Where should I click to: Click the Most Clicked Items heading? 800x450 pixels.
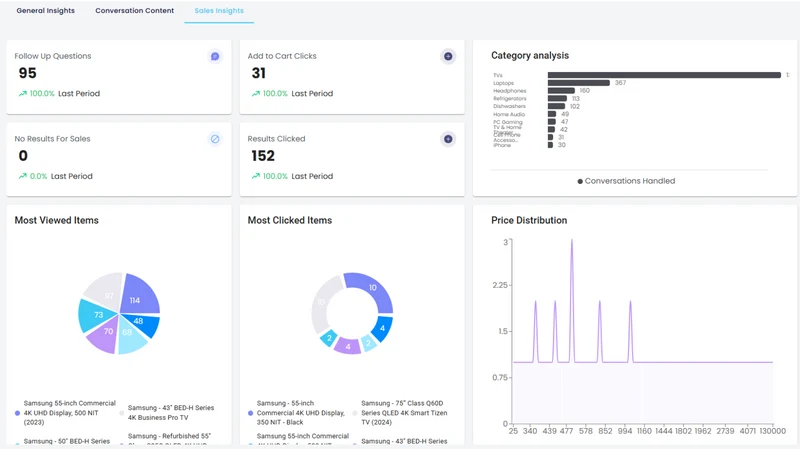point(290,220)
